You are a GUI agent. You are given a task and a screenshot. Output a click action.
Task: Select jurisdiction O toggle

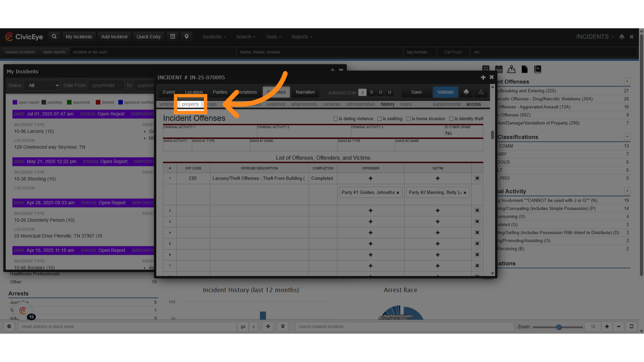[x=380, y=92]
